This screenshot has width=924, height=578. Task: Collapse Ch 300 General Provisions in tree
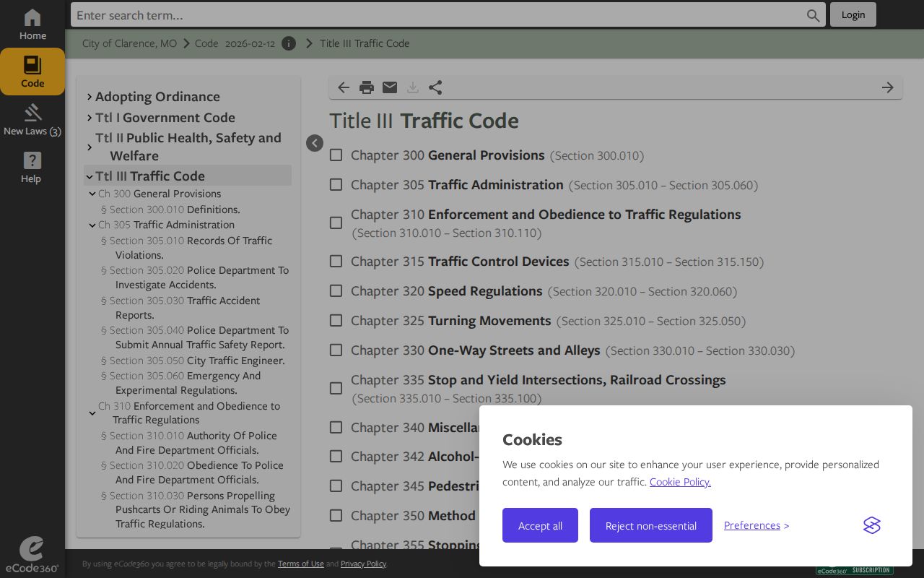92,194
